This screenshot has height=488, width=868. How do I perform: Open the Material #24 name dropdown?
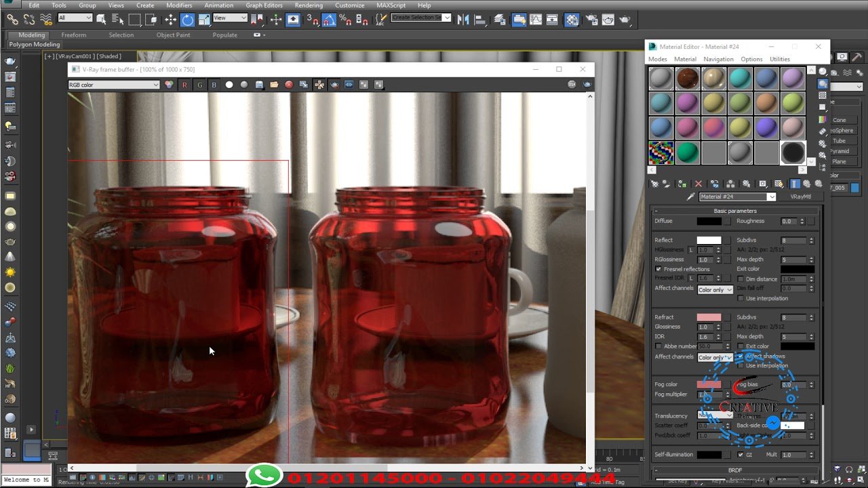[x=771, y=197]
